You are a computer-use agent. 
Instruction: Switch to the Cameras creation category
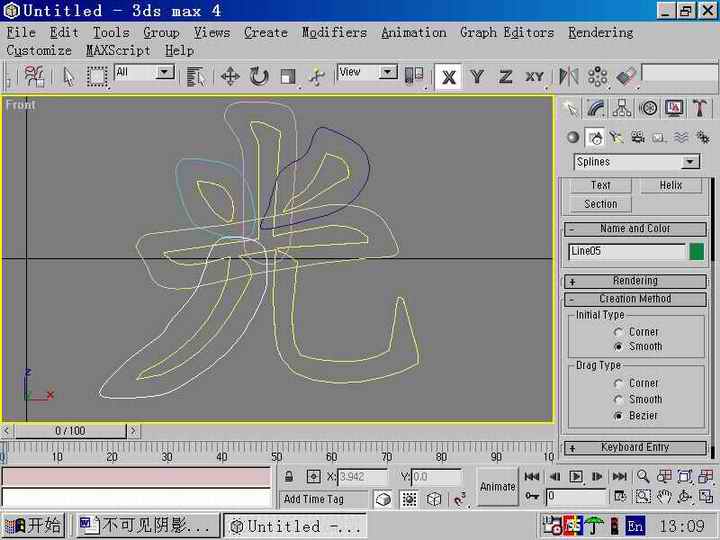coord(638,138)
